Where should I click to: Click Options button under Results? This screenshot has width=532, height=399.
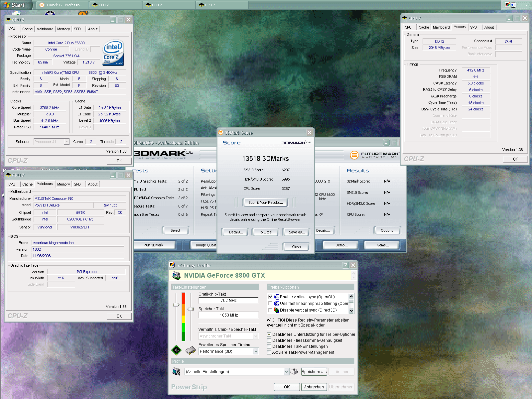pyautogui.click(x=388, y=230)
